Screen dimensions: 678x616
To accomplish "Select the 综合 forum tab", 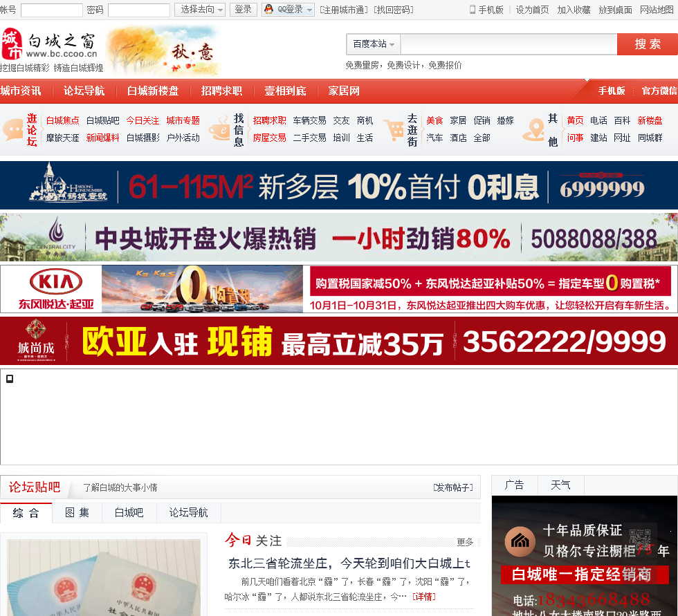I will coord(26,513).
